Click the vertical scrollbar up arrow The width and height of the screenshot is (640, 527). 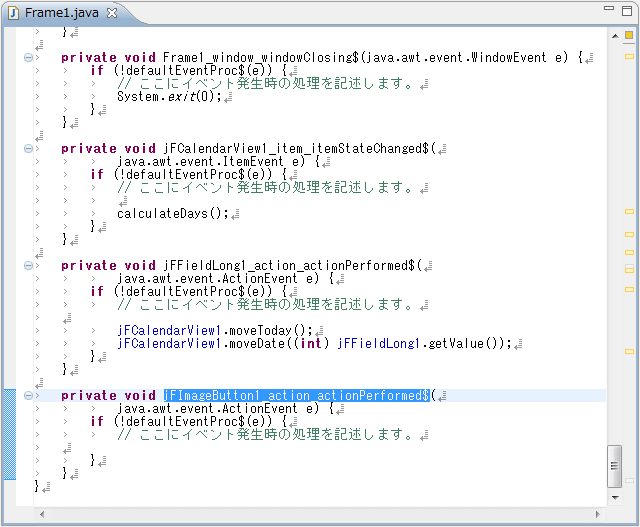pyautogui.click(x=615, y=36)
